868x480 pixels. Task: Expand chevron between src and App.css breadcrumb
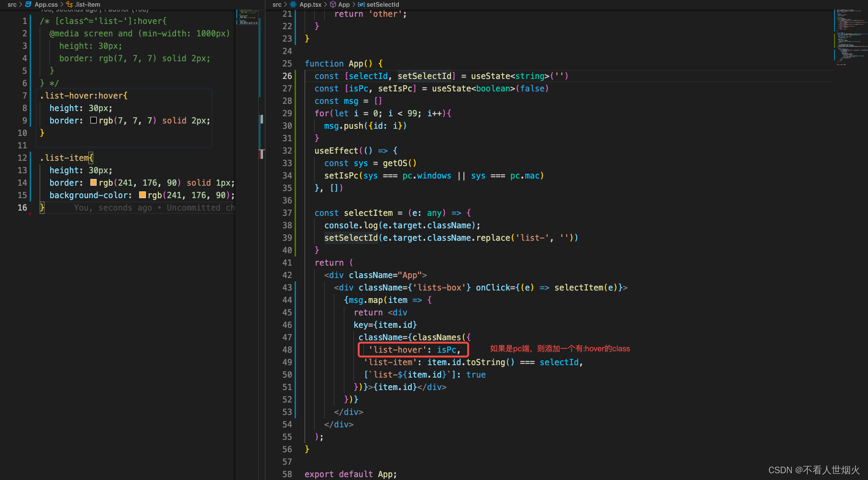[x=21, y=4]
